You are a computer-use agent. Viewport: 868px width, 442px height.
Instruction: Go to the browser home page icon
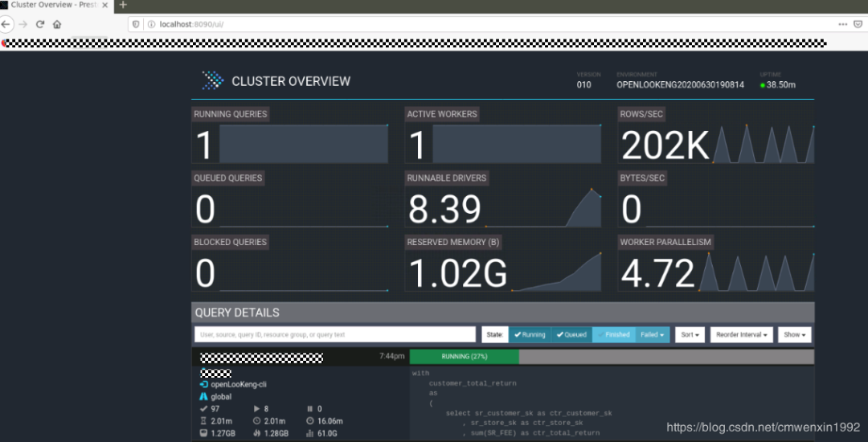click(57, 24)
